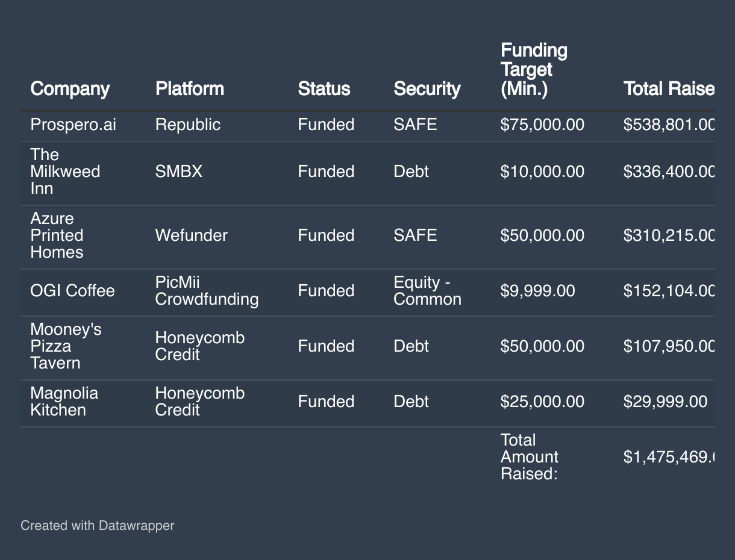Image resolution: width=735 pixels, height=560 pixels.
Task: Click the Total Raised column header
Action: (668, 89)
